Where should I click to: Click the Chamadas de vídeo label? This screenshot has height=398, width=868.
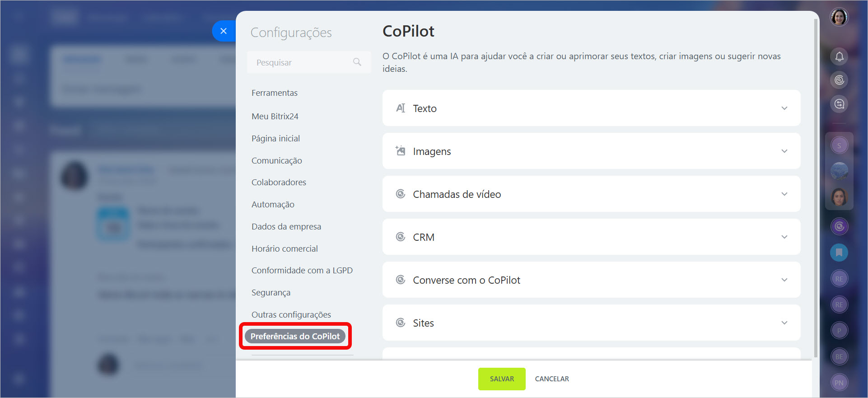(x=457, y=194)
